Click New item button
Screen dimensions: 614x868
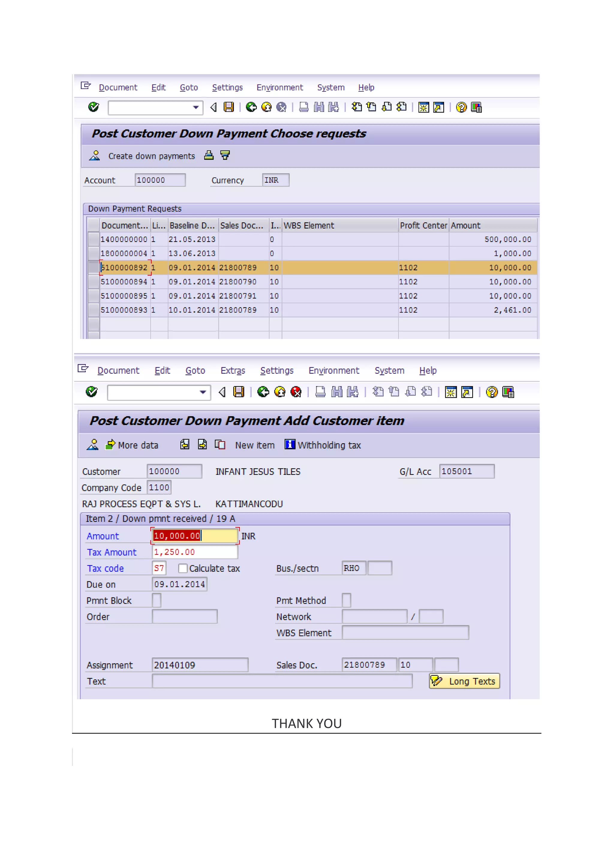[255, 445]
